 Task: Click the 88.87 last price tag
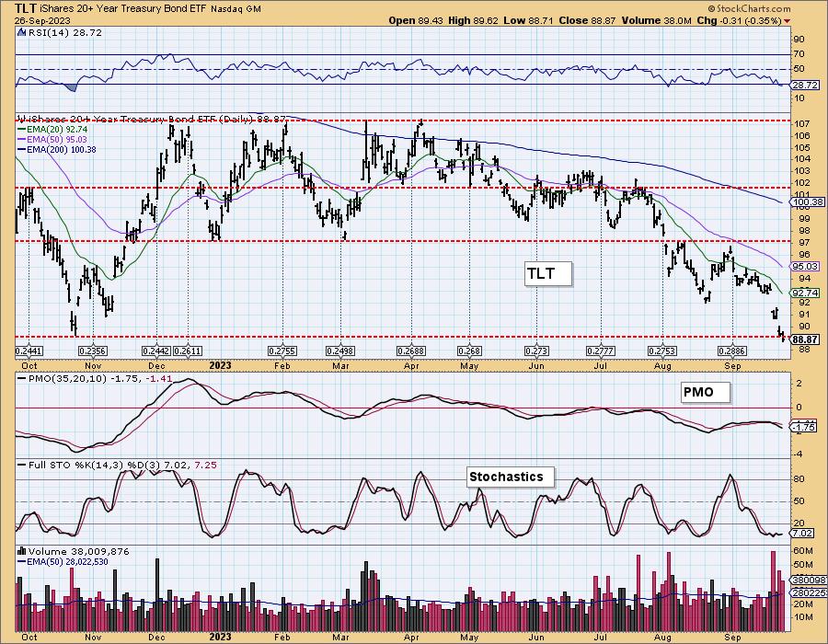pos(805,339)
